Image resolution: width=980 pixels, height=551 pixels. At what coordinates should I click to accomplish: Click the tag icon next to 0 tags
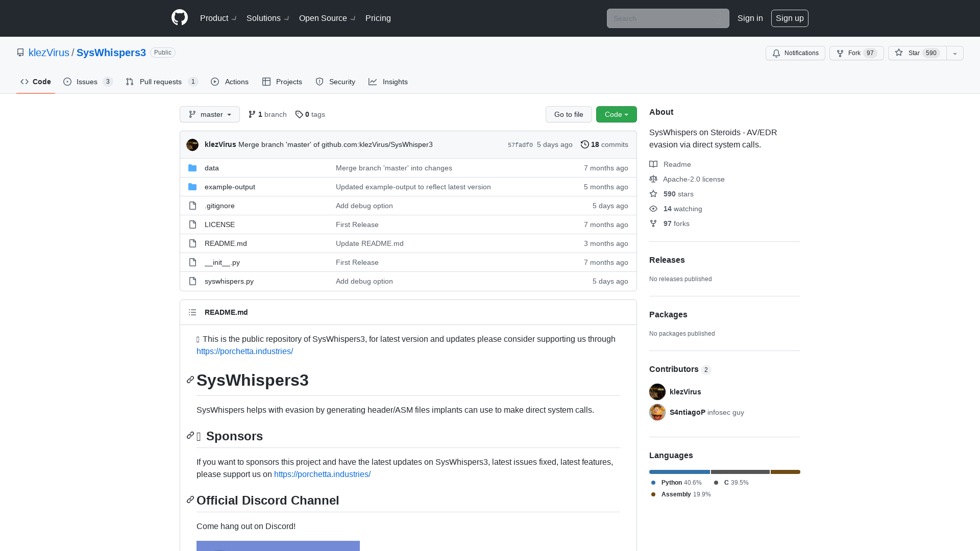(299, 114)
